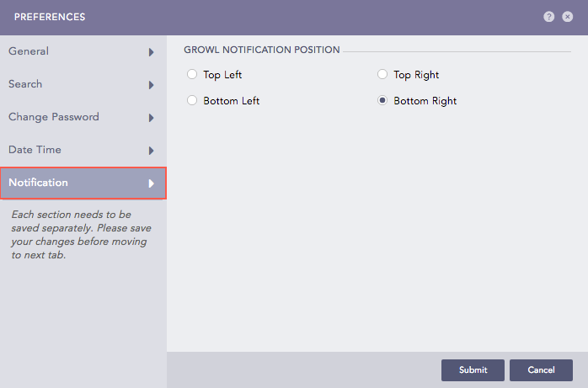Select the highlighted Notification tab
The width and height of the screenshot is (588, 388).
pos(39,183)
